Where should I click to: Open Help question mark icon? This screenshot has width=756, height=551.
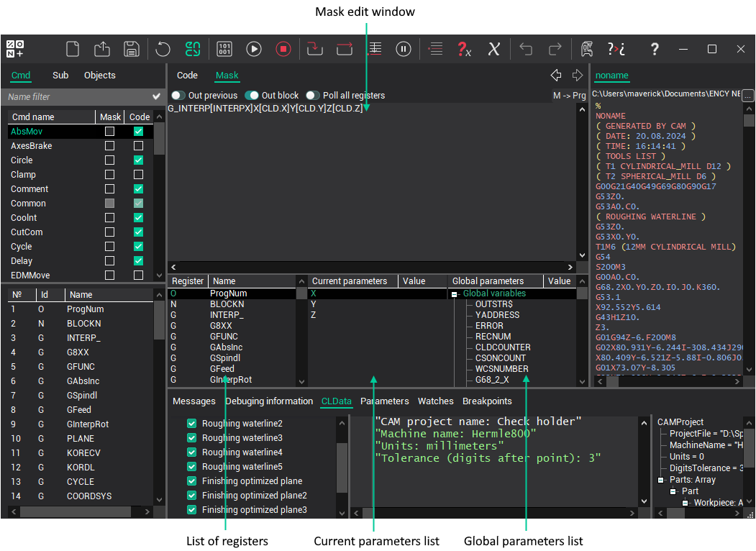[x=654, y=49]
